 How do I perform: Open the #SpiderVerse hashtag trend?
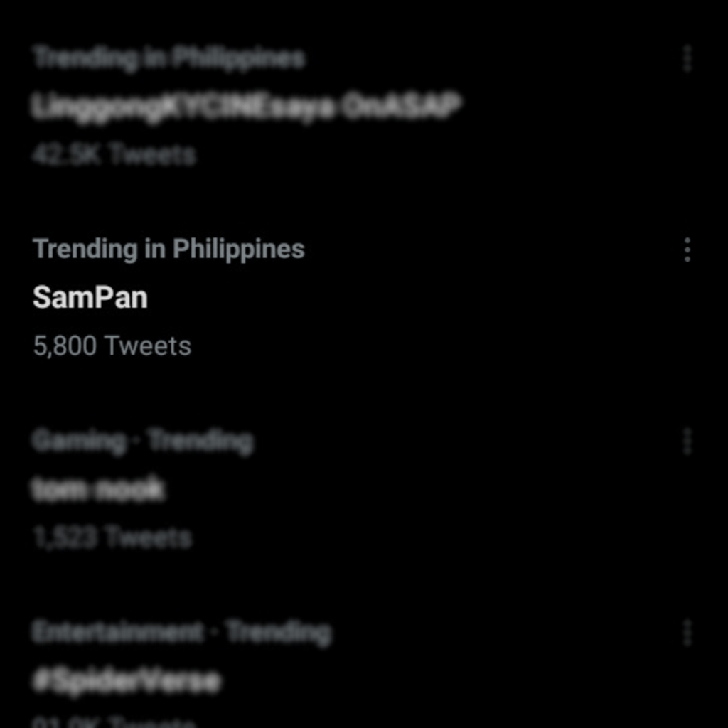click(127, 680)
